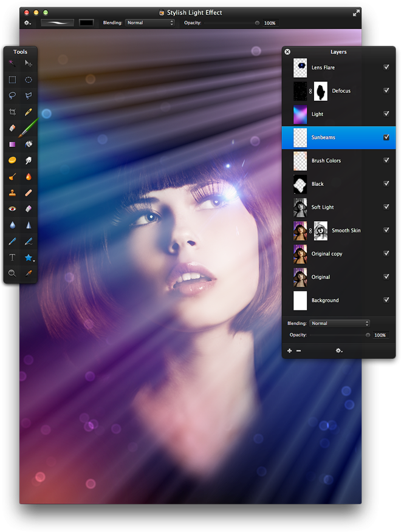Select the Zoom magnifier tool
The height and width of the screenshot is (532, 401).
click(x=12, y=273)
